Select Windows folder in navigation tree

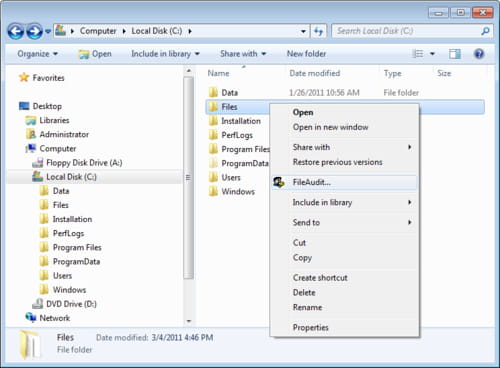tap(62, 290)
